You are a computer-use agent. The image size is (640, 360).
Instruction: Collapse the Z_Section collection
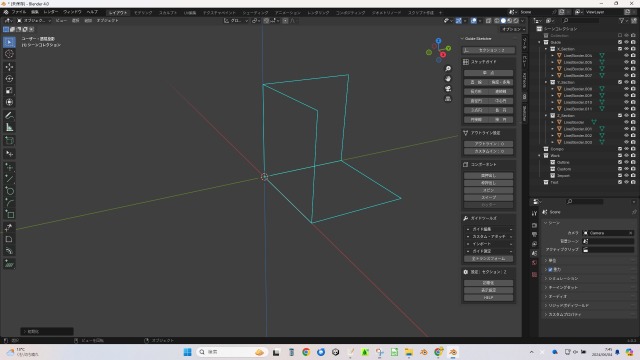click(546, 116)
